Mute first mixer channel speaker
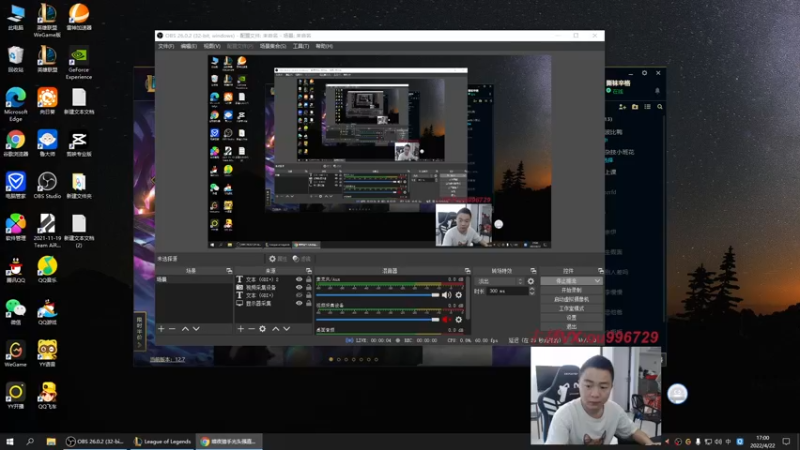800x450 pixels. point(446,295)
